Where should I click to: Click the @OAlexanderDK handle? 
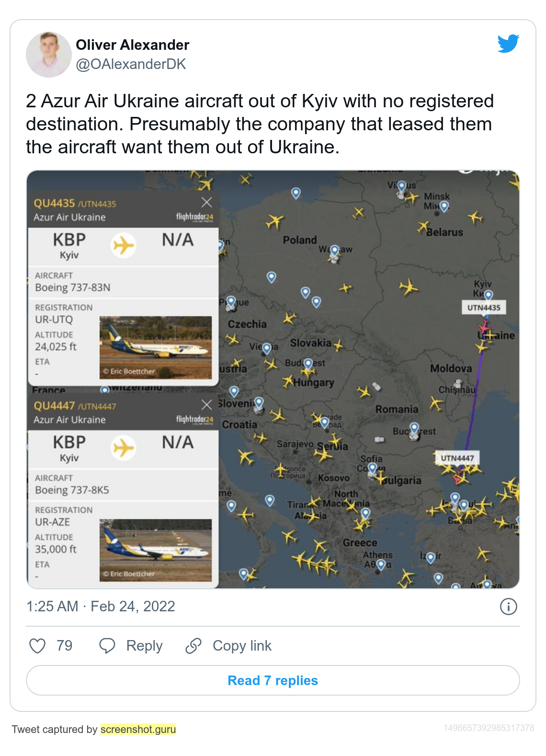[x=131, y=64]
